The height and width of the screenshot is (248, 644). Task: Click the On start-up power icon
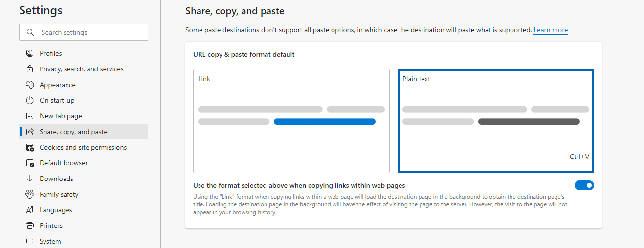pos(30,100)
